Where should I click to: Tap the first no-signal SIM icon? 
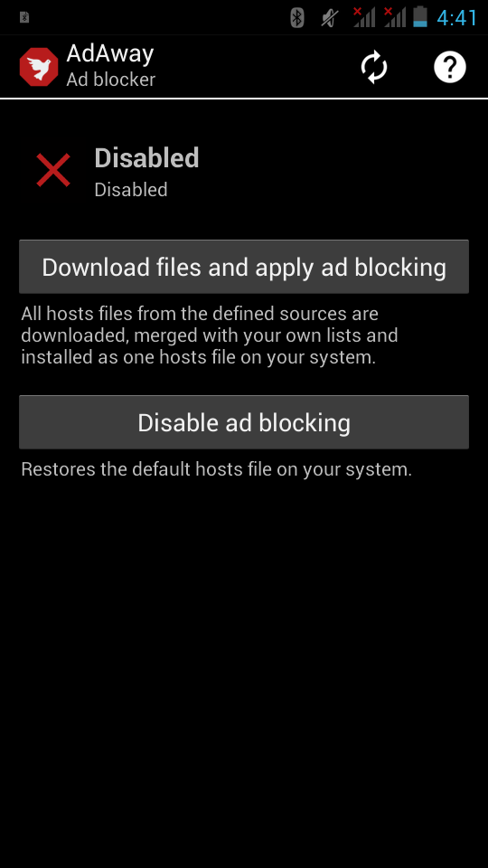click(x=364, y=17)
